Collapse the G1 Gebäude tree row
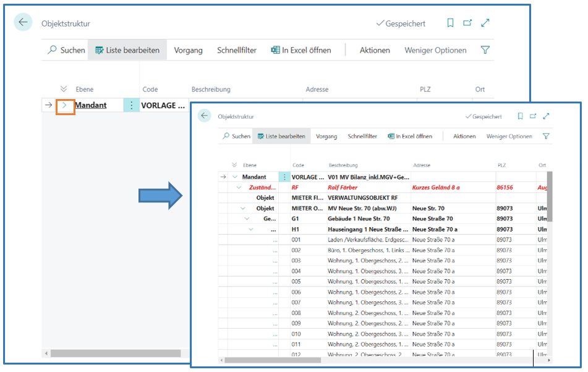This screenshot has width=588, height=372. click(247, 218)
